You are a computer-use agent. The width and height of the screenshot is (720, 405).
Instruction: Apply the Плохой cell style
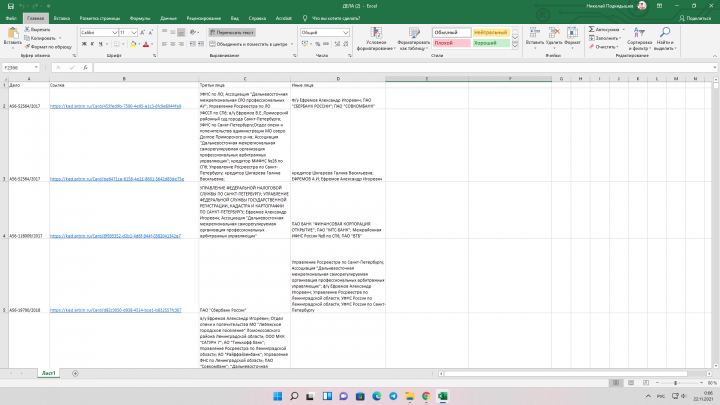[x=451, y=43]
